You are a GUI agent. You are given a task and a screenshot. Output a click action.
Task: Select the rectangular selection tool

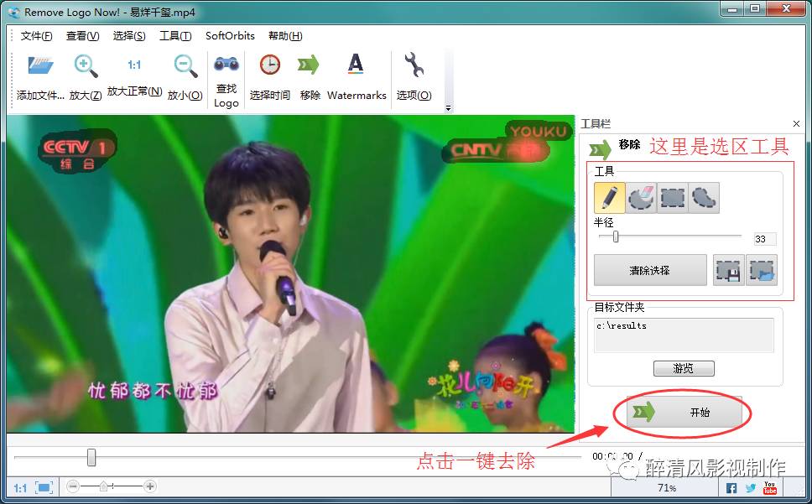coord(672,198)
